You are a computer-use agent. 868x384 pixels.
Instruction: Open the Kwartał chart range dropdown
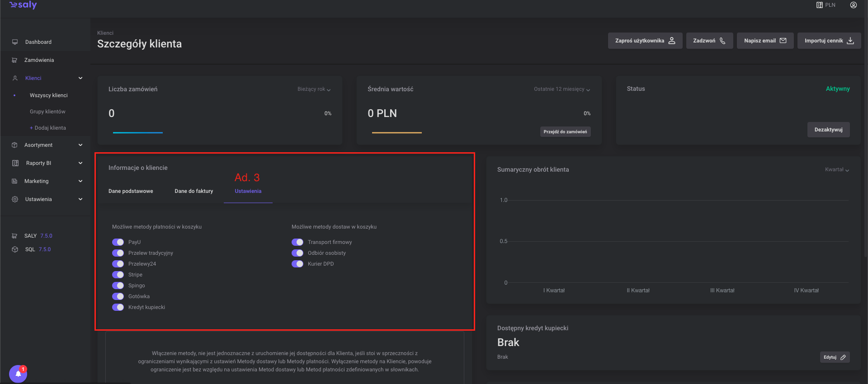(837, 170)
